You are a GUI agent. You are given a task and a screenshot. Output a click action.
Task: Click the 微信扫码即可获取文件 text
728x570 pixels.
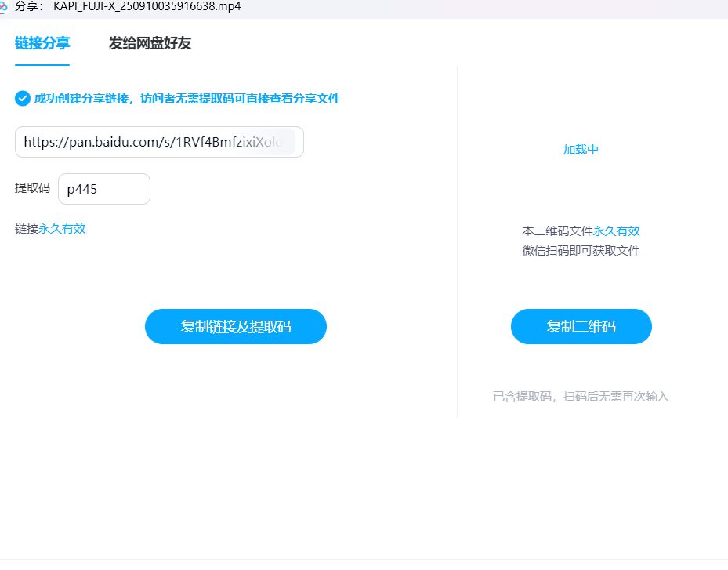581,251
